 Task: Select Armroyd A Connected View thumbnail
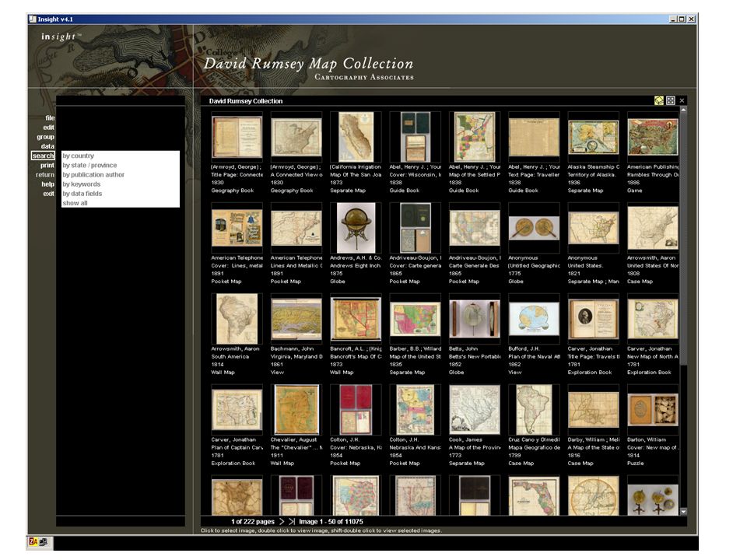[x=296, y=137]
